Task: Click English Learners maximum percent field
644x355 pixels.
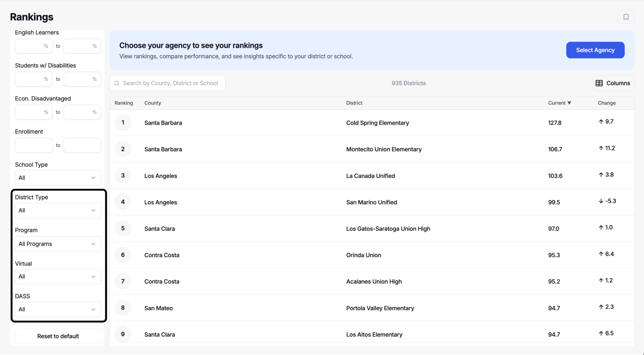Action: tap(82, 46)
